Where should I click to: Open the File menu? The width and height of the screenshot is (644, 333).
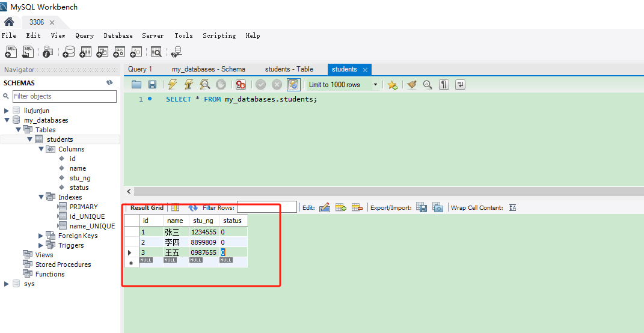8,35
